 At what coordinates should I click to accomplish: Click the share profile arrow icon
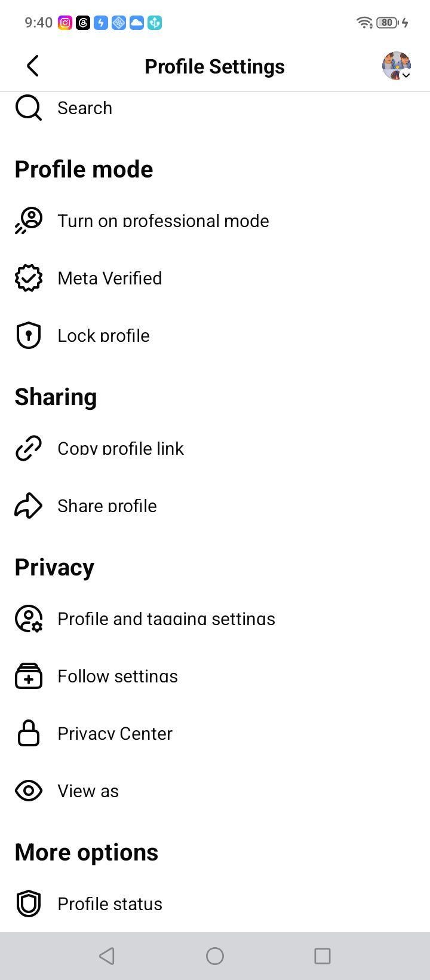pos(28,506)
